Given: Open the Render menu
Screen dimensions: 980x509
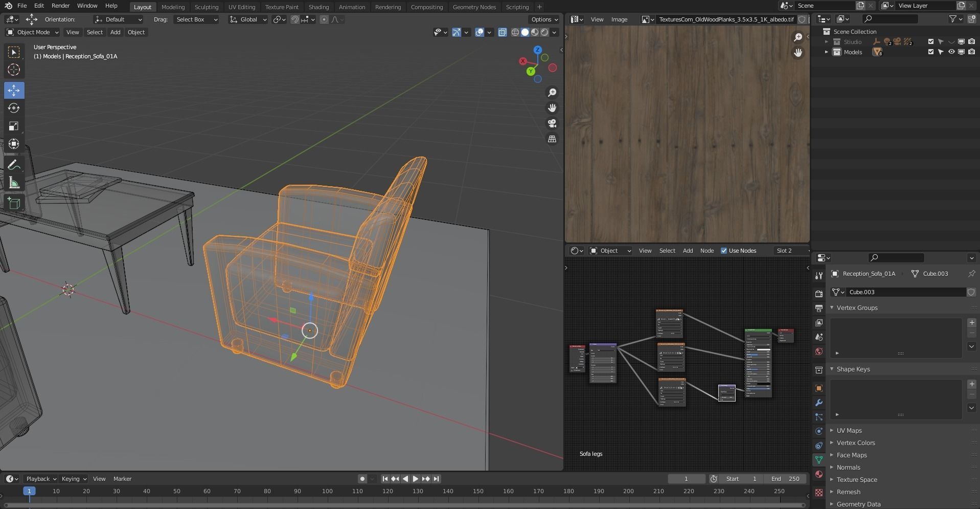Looking at the screenshot, I should click(x=60, y=6).
